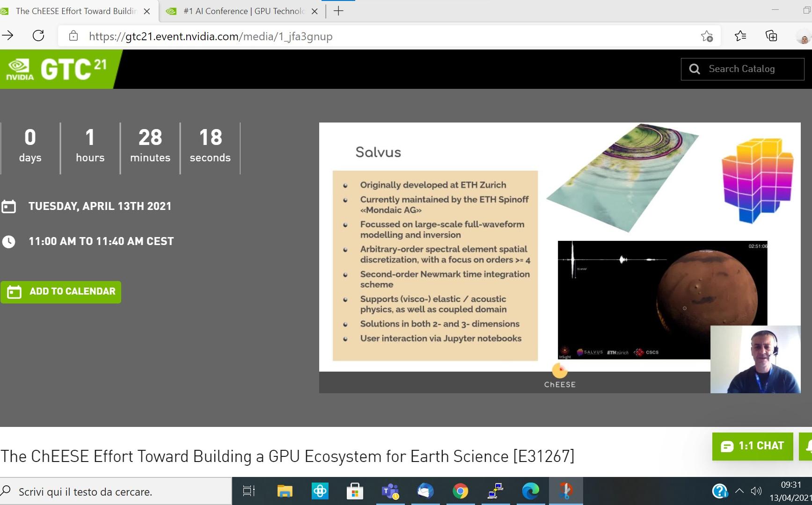
Task: View site info via the padlock icon
Action: (x=73, y=36)
